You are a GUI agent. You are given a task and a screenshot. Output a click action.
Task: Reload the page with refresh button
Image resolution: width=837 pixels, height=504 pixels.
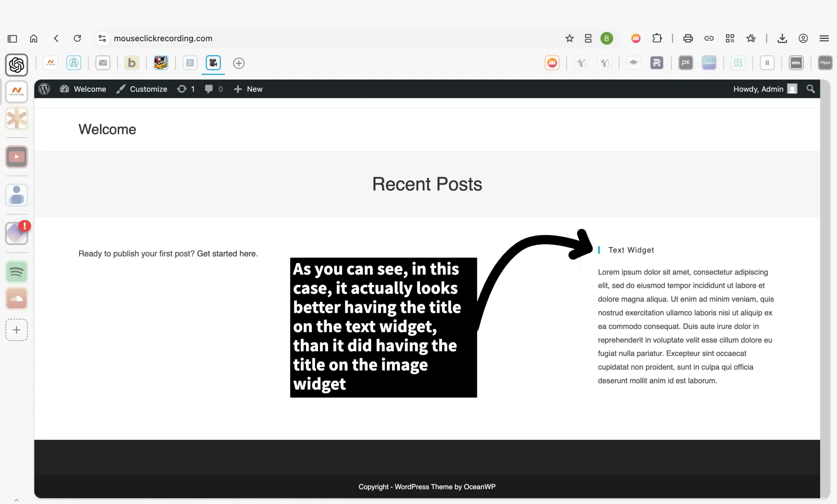(77, 38)
